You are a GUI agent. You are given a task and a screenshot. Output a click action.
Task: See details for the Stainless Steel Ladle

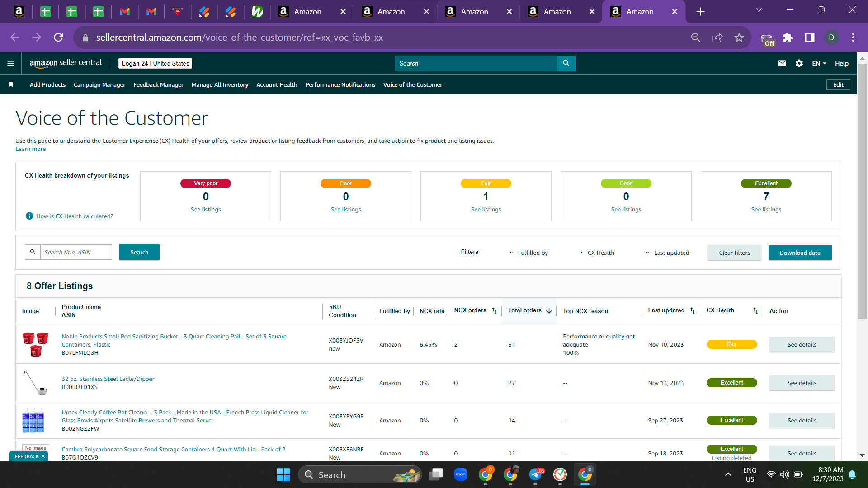coord(802,383)
